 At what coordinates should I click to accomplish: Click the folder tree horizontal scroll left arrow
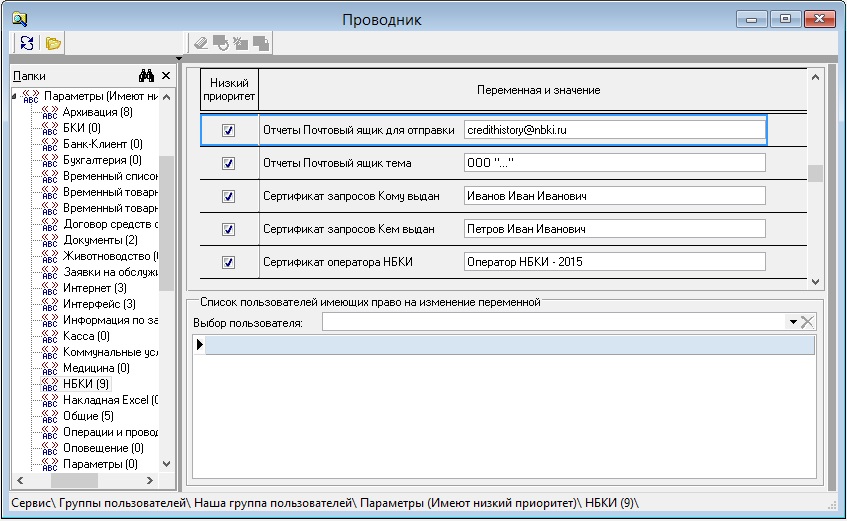click(x=20, y=480)
